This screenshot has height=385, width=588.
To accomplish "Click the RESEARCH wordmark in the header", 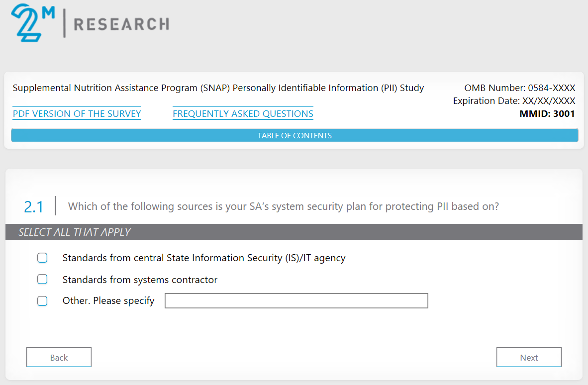I will pyautogui.click(x=121, y=24).
